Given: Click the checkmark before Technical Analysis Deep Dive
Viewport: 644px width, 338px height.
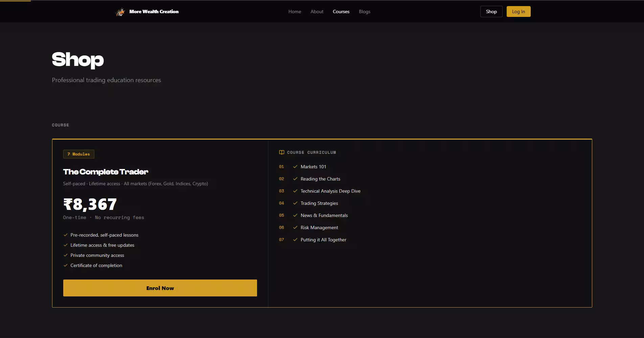Looking at the screenshot, I should 295,191.
